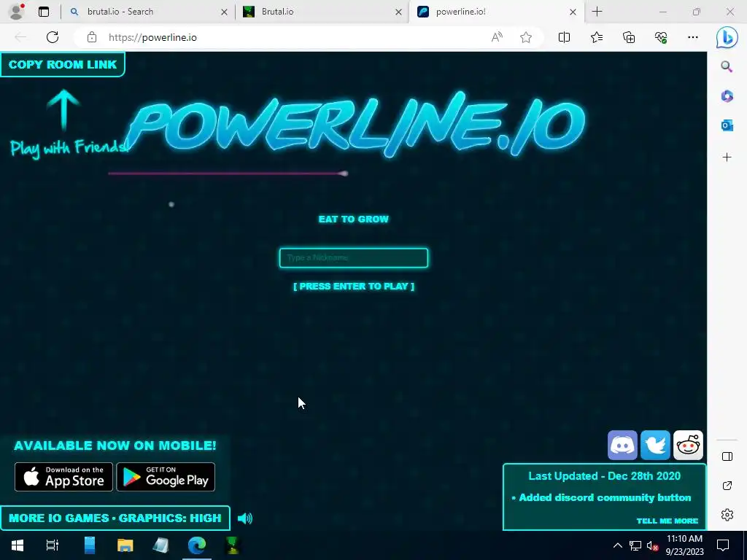Open the network tray icon
The height and width of the screenshot is (560, 747).
(x=635, y=545)
